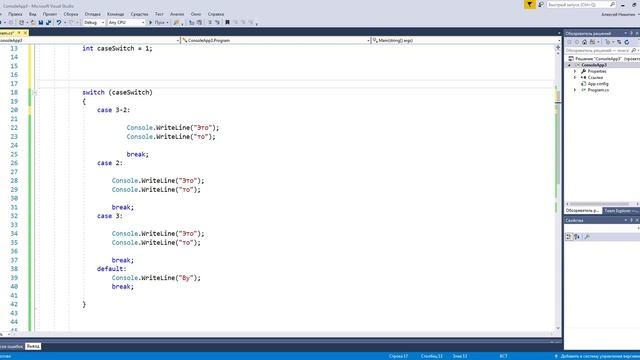Click the Home icon in Solution Explorer

tap(584, 42)
